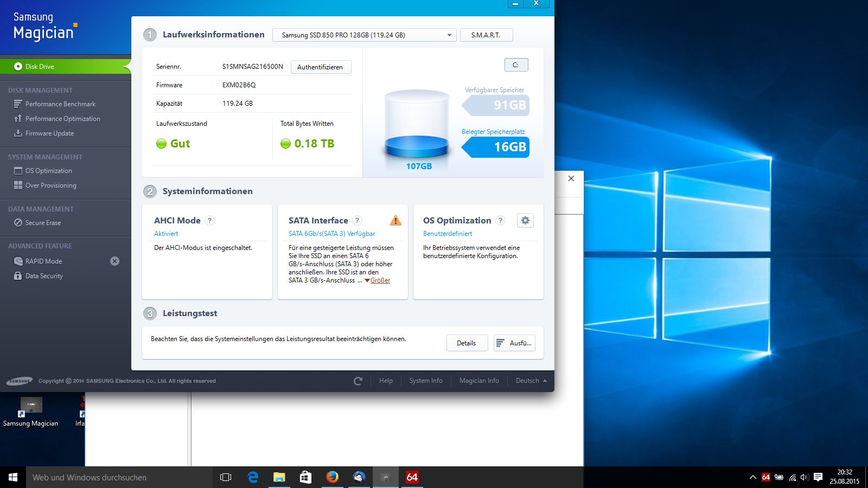
Task: Click the S.M.A.R.T. button
Action: coord(486,35)
